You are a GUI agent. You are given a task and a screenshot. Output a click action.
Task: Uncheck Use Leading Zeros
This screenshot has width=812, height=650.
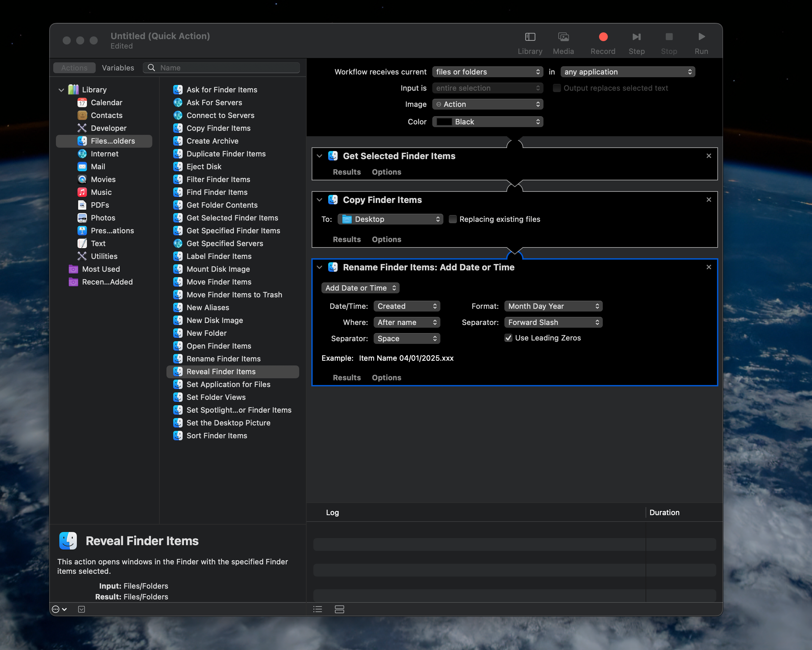coord(508,338)
